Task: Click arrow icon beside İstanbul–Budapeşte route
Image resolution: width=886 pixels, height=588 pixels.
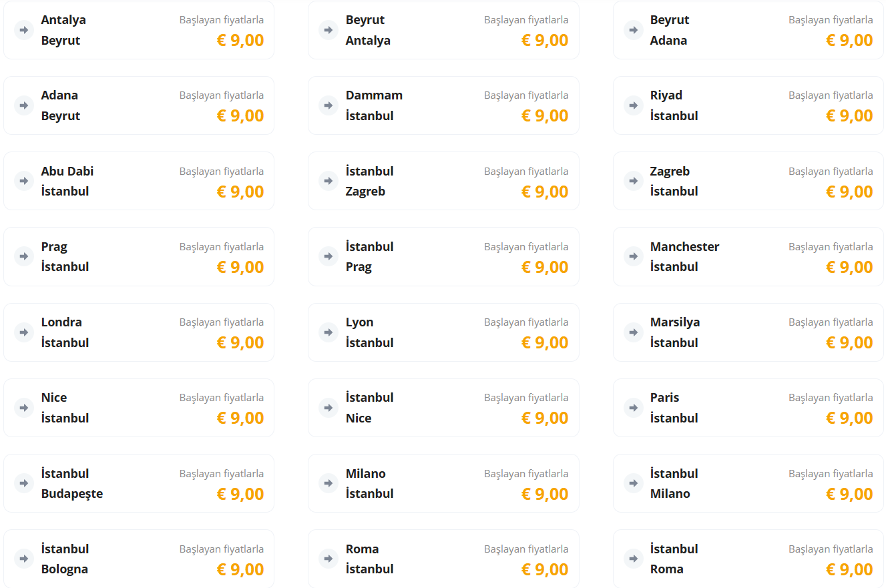Action: pyautogui.click(x=24, y=483)
